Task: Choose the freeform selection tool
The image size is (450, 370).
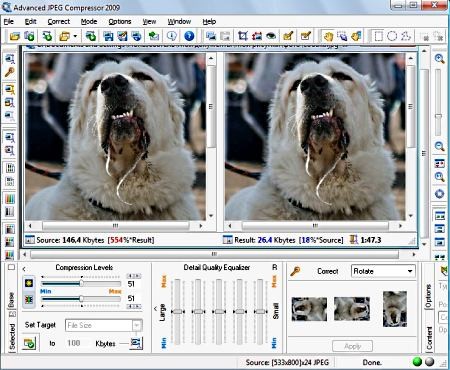Action: coord(406,36)
